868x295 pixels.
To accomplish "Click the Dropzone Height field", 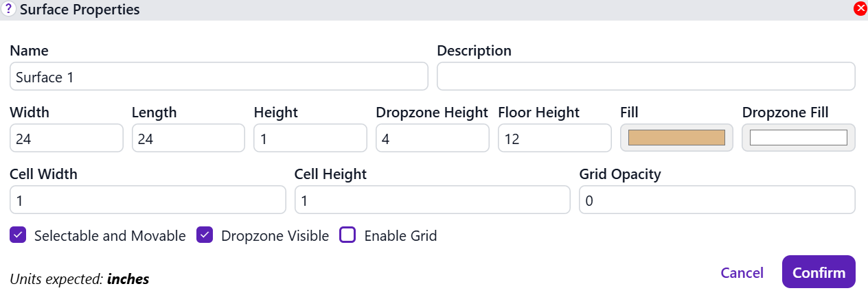I will click(x=433, y=139).
